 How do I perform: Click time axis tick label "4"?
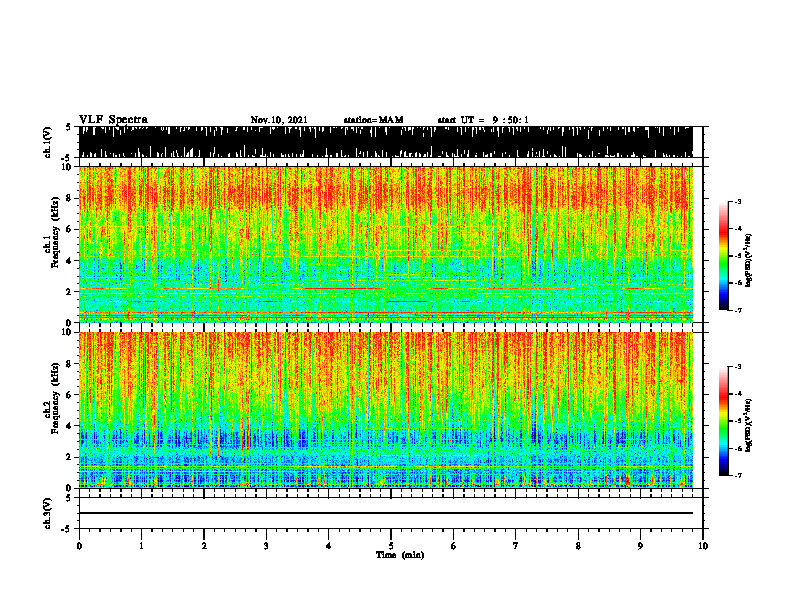329,546
